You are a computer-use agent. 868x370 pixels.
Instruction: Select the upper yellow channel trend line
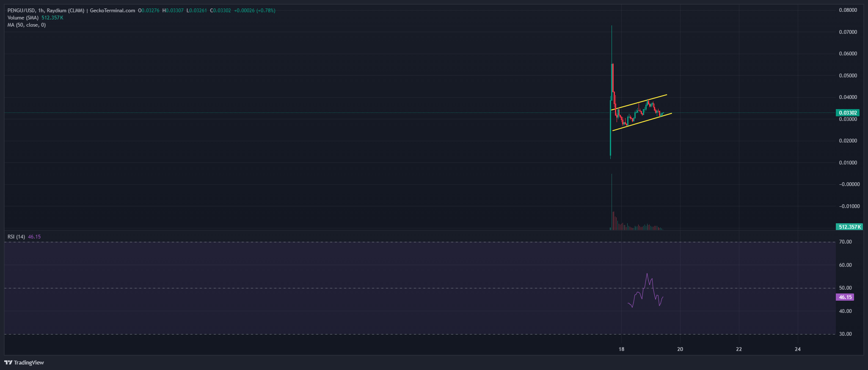639,102
